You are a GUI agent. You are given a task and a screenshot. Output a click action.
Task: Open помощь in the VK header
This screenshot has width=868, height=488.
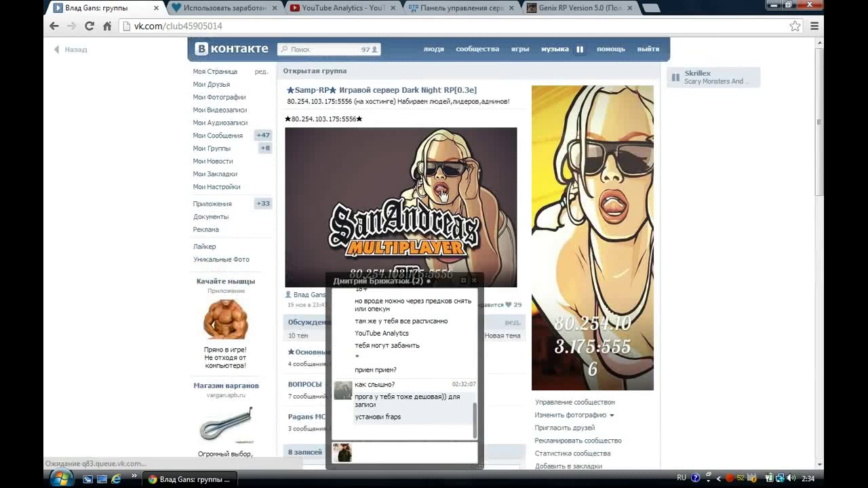click(611, 49)
